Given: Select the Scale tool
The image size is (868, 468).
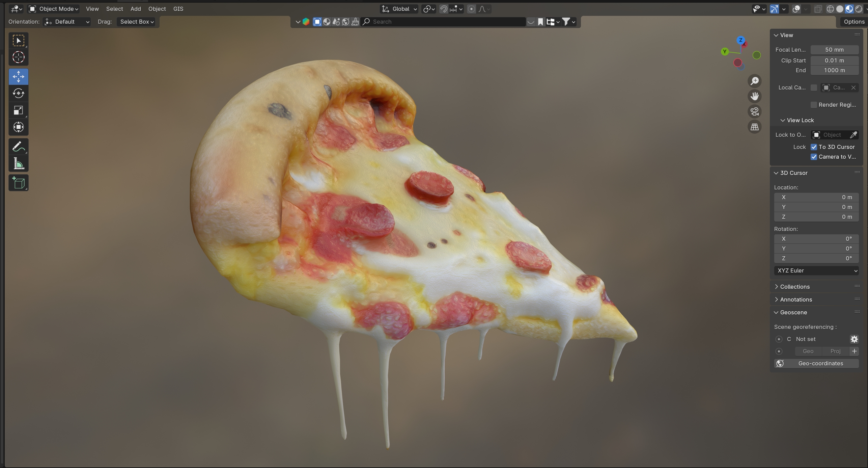Looking at the screenshot, I should [x=18, y=110].
